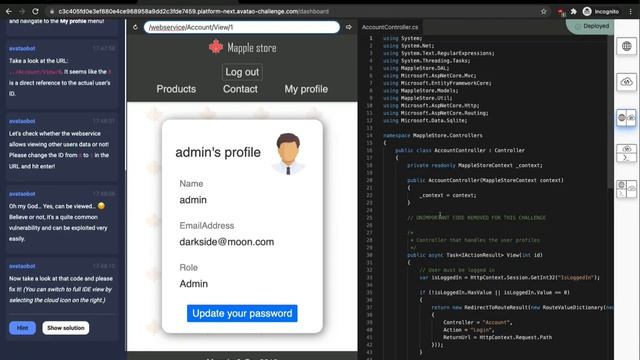Click the admin avatar image
This screenshot has height=360, width=640.
[x=288, y=154]
